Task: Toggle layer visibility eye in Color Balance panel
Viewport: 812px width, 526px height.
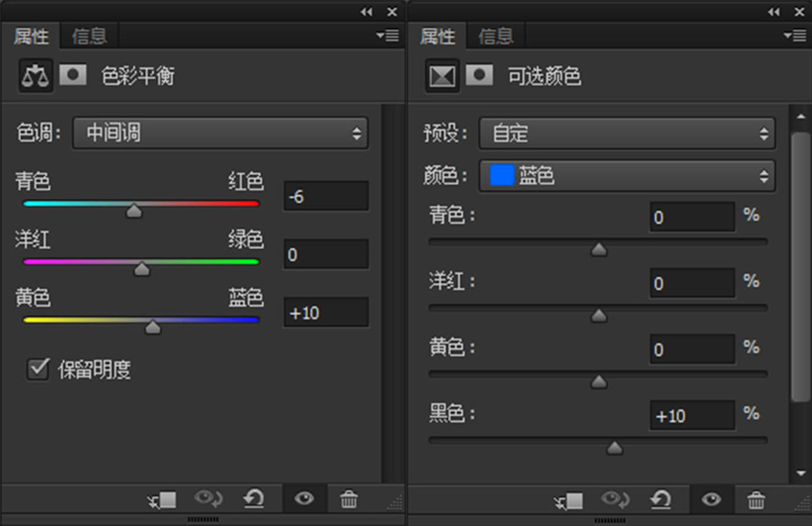Action: [304, 500]
